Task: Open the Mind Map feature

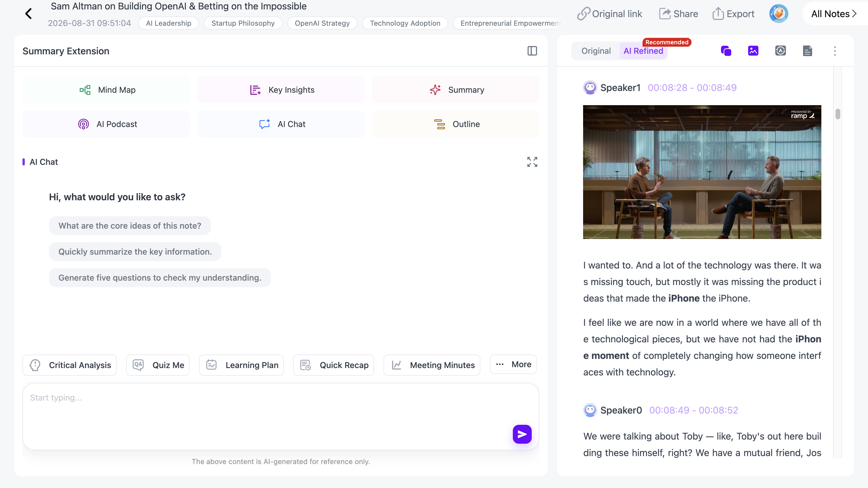Action: point(106,90)
